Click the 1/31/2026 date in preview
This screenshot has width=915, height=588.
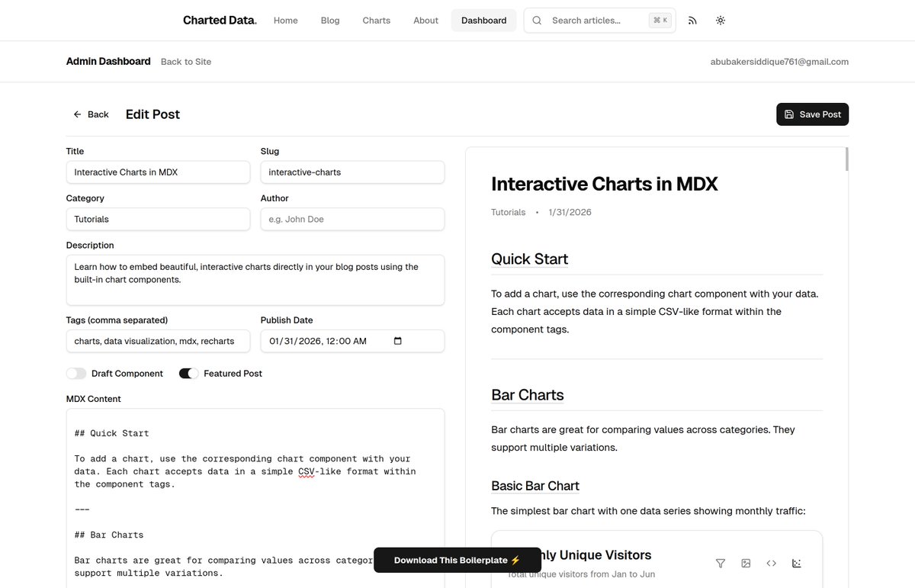tap(570, 212)
